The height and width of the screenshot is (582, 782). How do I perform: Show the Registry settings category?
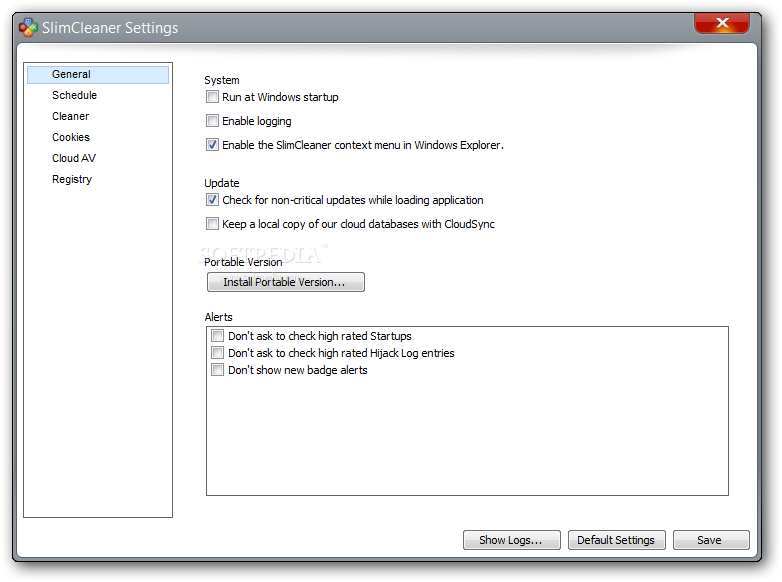(72, 179)
